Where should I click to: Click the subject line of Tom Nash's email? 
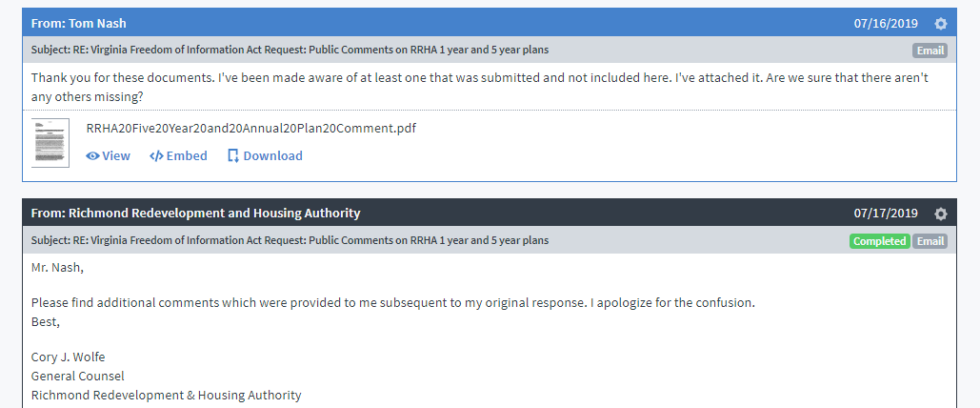290,51
